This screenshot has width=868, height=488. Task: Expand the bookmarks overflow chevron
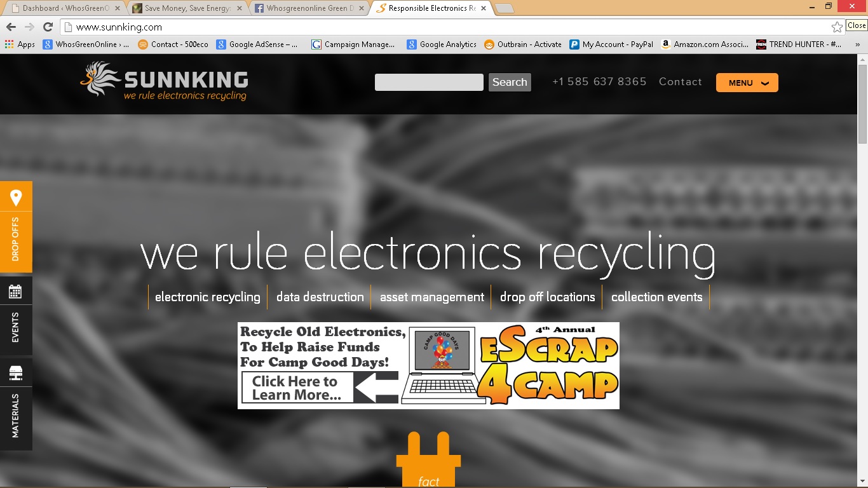point(857,44)
